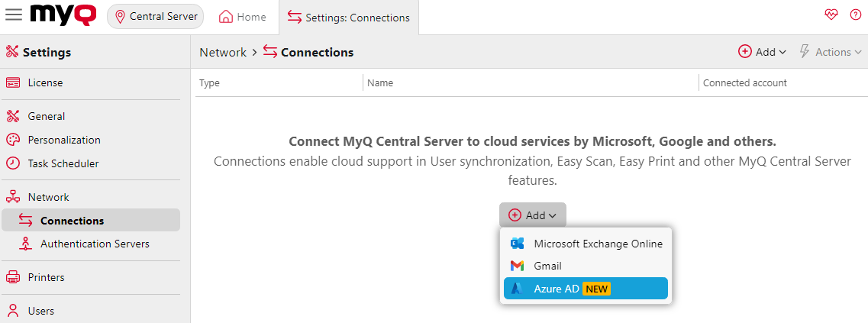Collapse the center Add dropdown button
This screenshot has width=868, height=323.
point(533,215)
